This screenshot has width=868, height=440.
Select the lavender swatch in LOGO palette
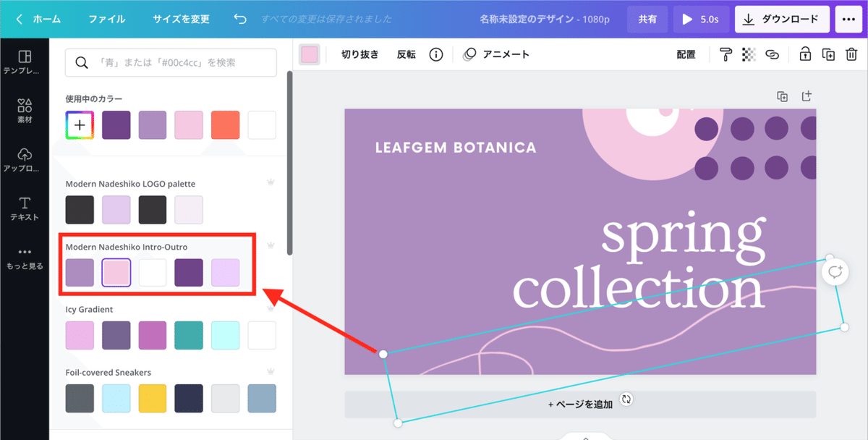click(x=116, y=210)
